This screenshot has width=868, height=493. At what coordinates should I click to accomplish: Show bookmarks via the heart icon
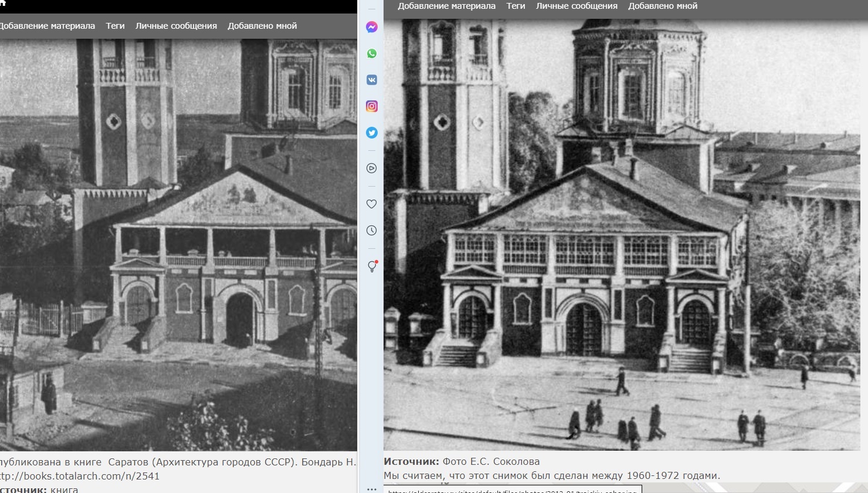[371, 204]
